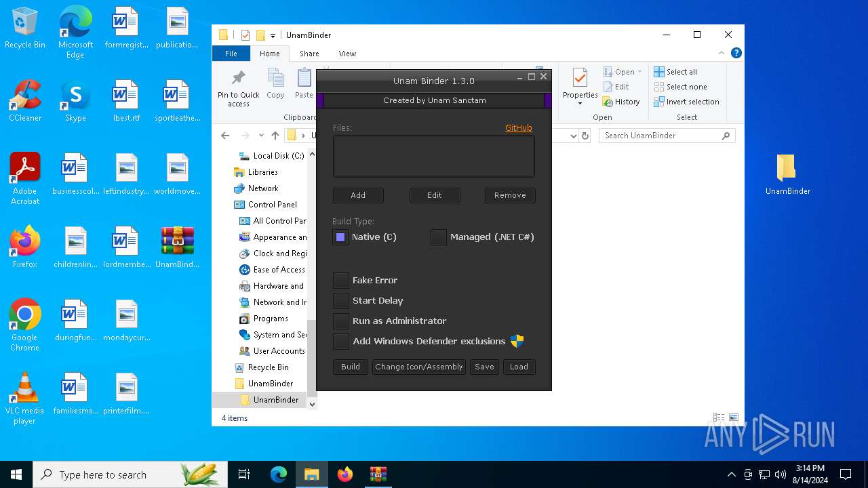This screenshot has height=488, width=868.
Task: Expand the Open dropdown arrow in ribbon
Action: pos(639,72)
